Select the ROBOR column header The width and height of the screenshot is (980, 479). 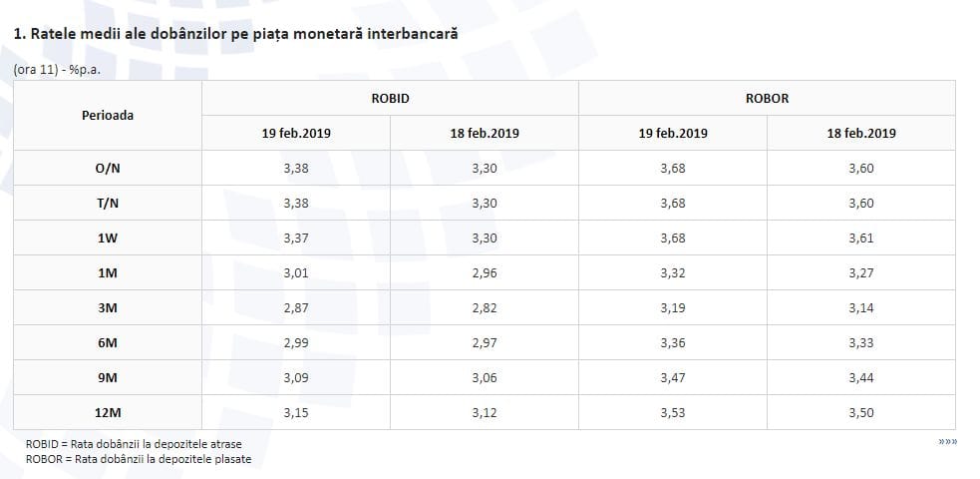[767, 98]
